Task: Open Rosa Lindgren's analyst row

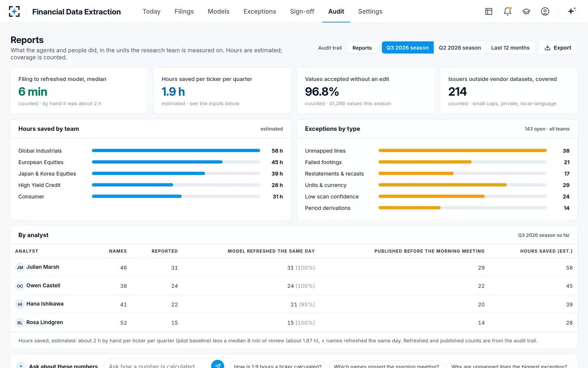Action: [x=294, y=323]
